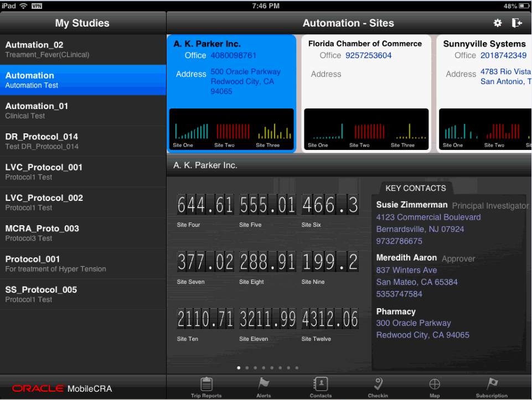The image size is (532, 400).
Task: Open the settings gear icon
Action: coord(497,23)
